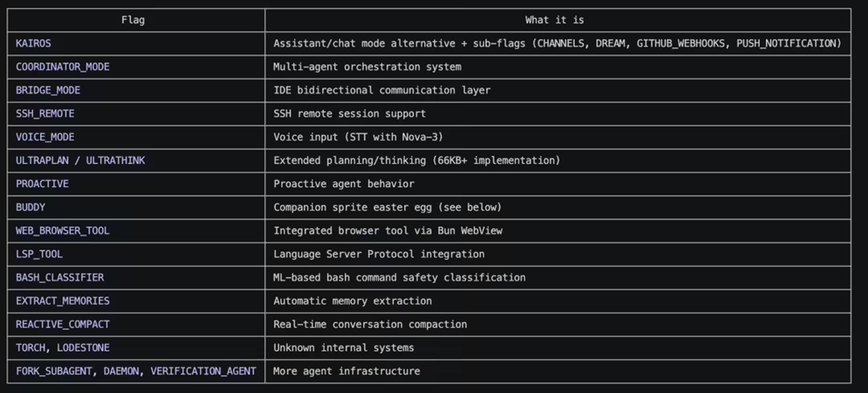This screenshot has height=393, width=868.
Task: Select the "Multi-agent orchestration system" description
Action: pos(367,67)
